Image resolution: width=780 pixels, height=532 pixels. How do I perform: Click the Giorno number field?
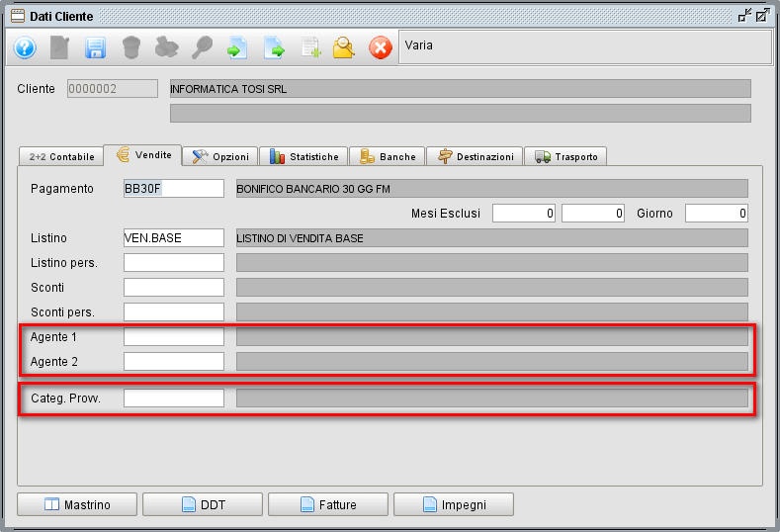(717, 213)
